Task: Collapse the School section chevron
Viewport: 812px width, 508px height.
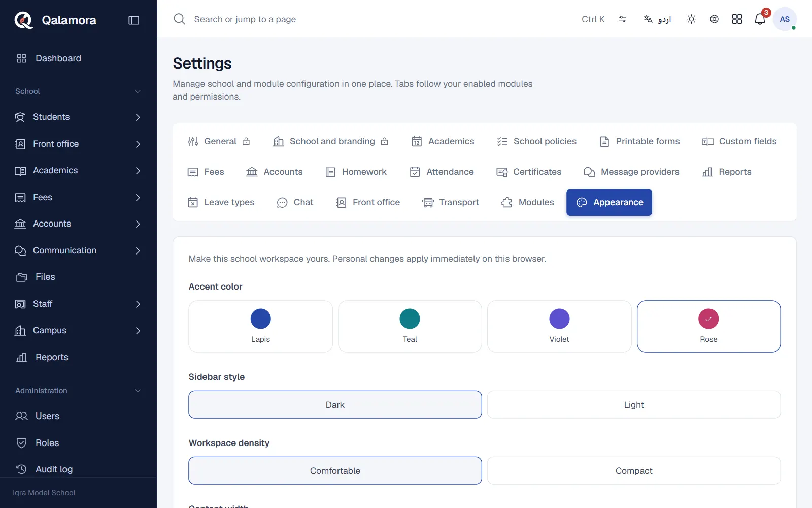Action: click(x=138, y=92)
